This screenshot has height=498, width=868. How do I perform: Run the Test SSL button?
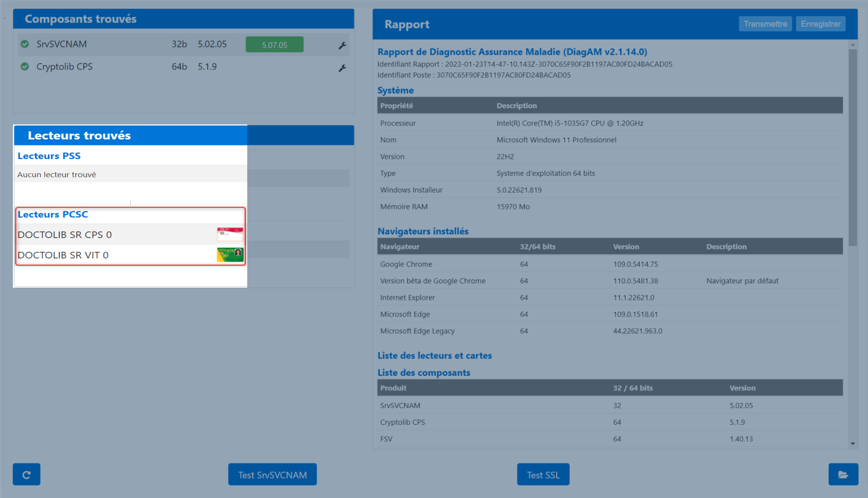click(x=543, y=474)
